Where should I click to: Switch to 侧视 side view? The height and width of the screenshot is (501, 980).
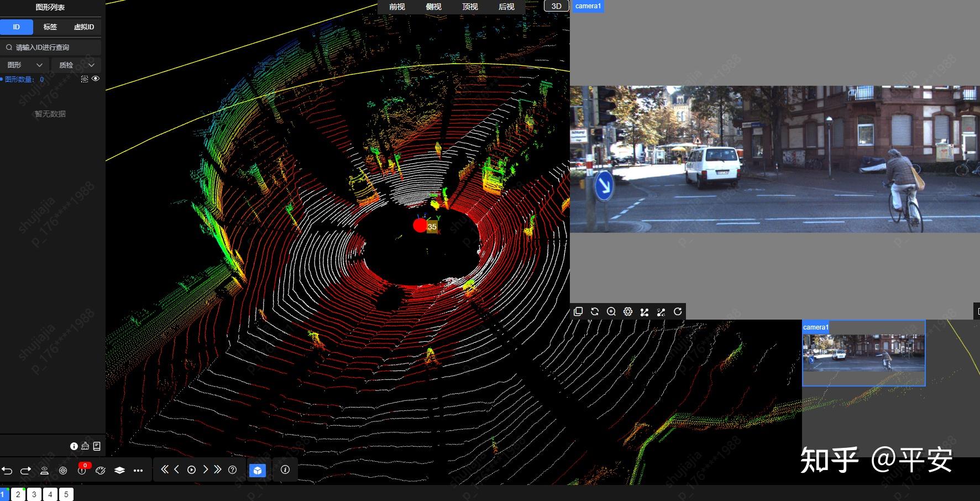coord(433,7)
